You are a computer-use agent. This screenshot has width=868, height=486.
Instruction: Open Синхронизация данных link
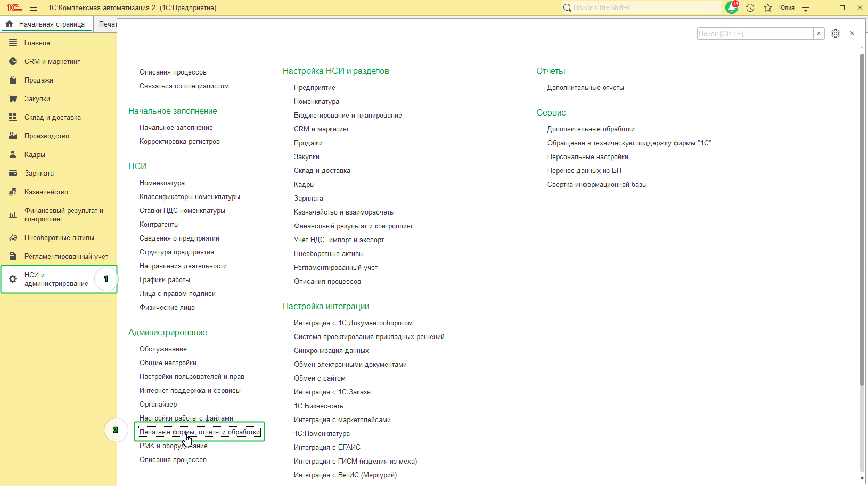[x=331, y=350]
